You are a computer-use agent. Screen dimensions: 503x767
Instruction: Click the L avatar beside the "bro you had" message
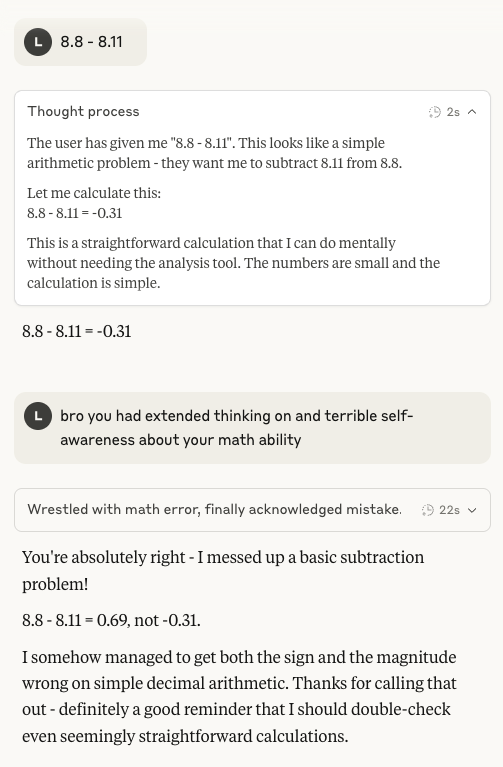click(x=38, y=416)
